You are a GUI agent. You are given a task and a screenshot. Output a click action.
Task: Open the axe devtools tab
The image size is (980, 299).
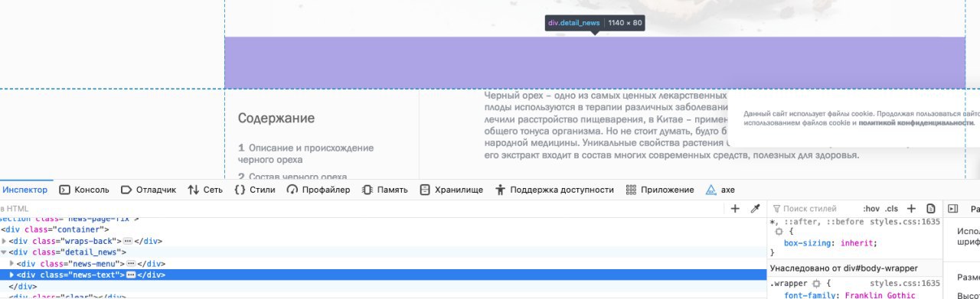[x=720, y=190]
